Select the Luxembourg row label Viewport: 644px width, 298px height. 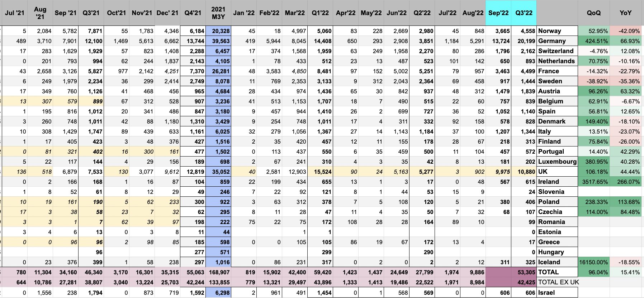click(x=557, y=162)
